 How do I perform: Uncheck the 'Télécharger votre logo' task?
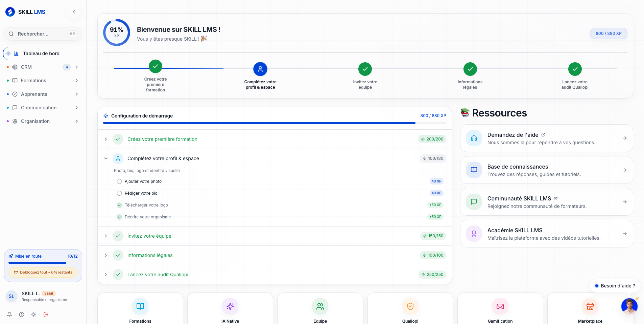click(119, 205)
